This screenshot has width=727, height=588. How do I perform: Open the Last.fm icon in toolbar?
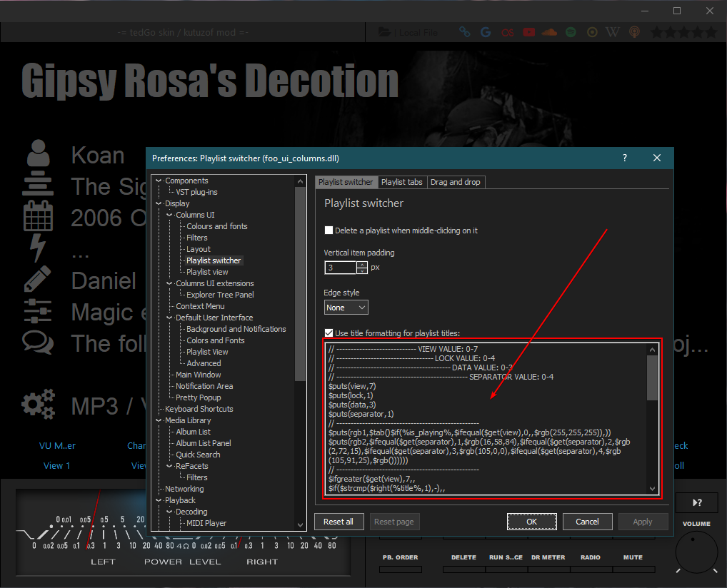coord(507,32)
